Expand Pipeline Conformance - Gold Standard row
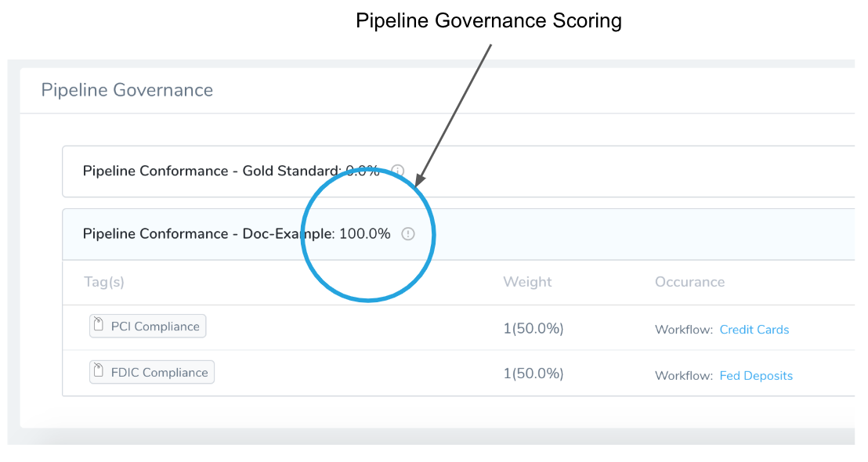This screenshot has width=868, height=462. point(458,171)
